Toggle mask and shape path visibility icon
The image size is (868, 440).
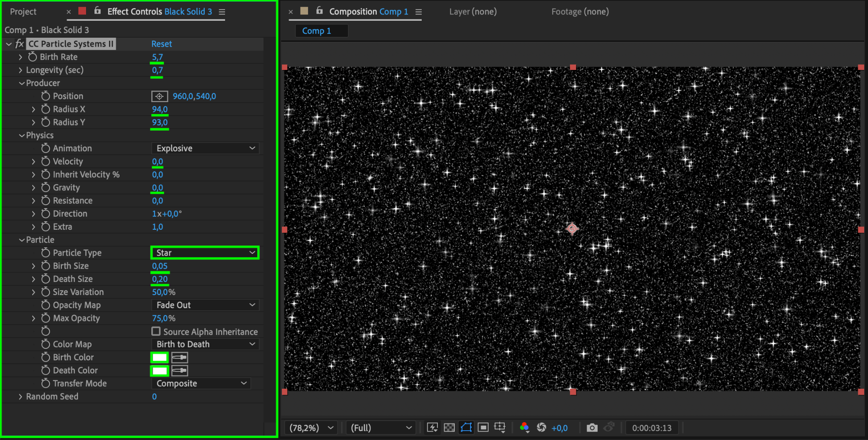coord(466,428)
